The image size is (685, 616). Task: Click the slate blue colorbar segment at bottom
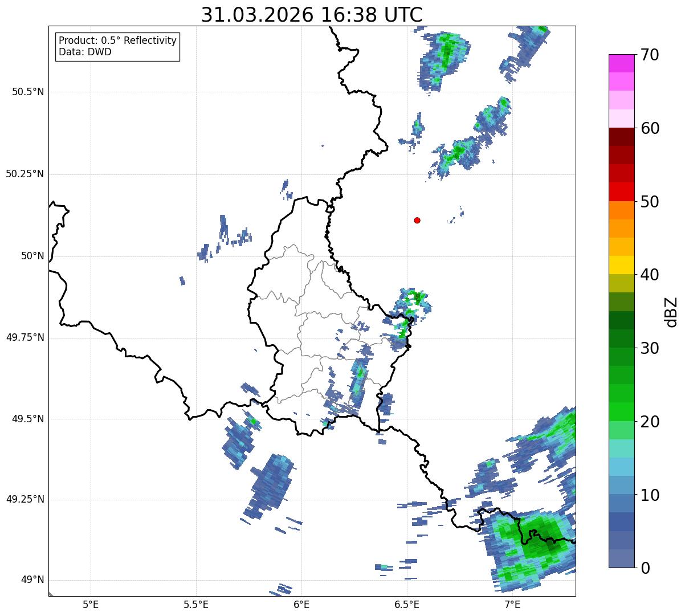click(621, 558)
